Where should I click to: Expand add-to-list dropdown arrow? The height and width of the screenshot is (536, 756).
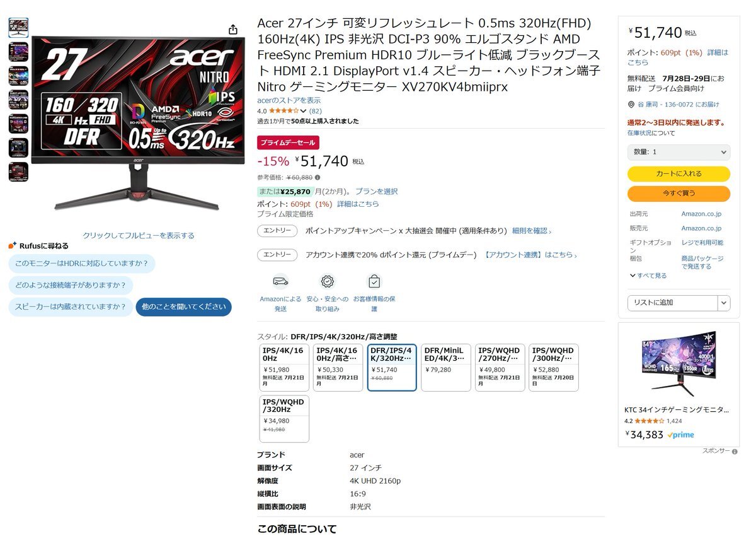(724, 303)
